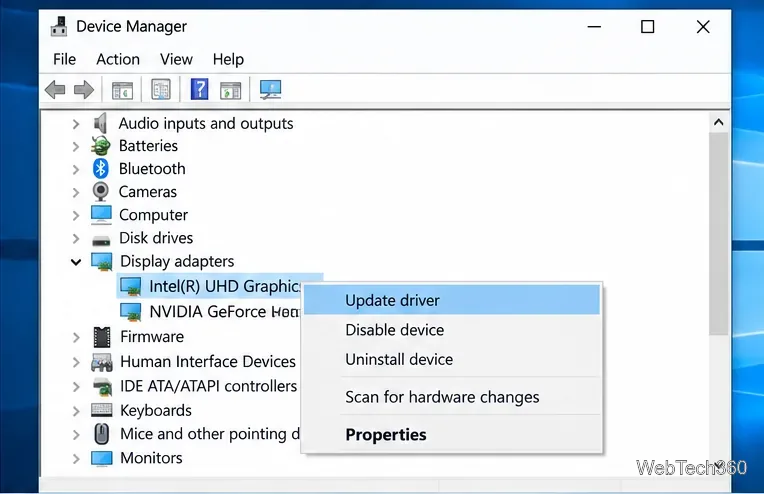Select the Monitors category label
Viewport: 764px width, 494px height.
151,458
